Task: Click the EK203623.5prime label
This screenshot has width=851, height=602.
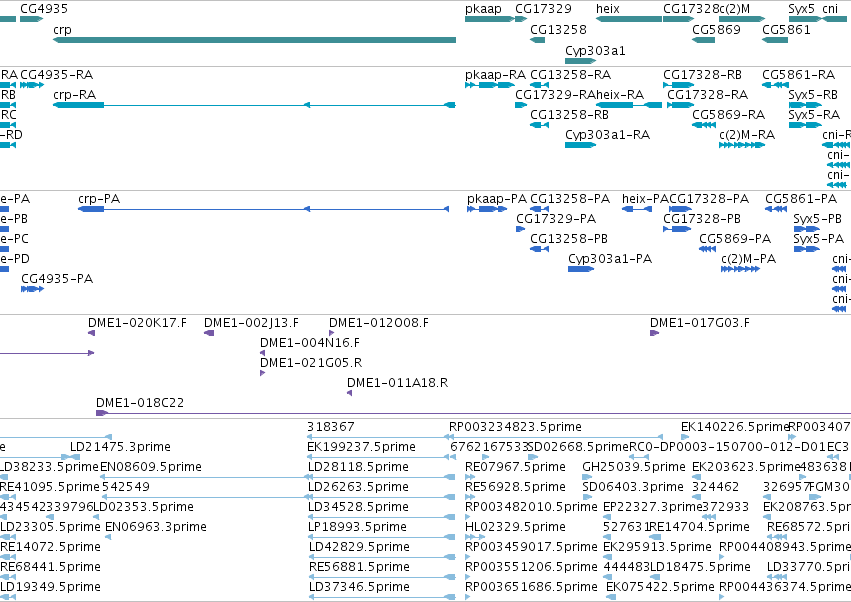Action: point(747,467)
